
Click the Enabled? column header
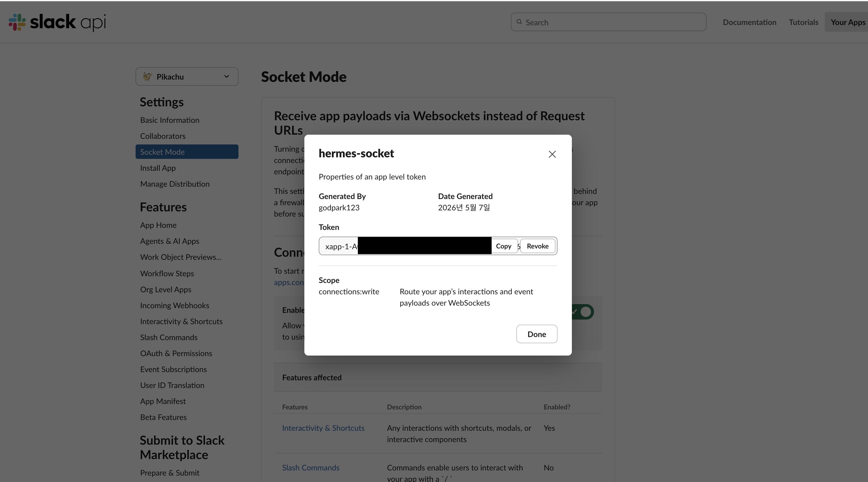tap(557, 407)
